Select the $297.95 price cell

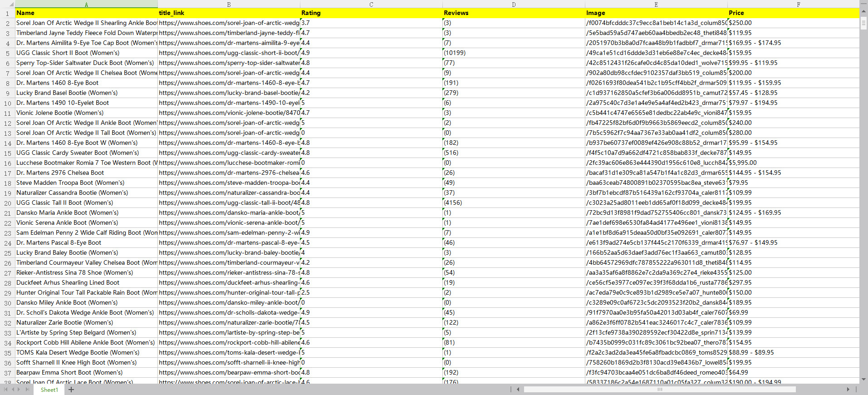pyautogui.click(x=793, y=283)
